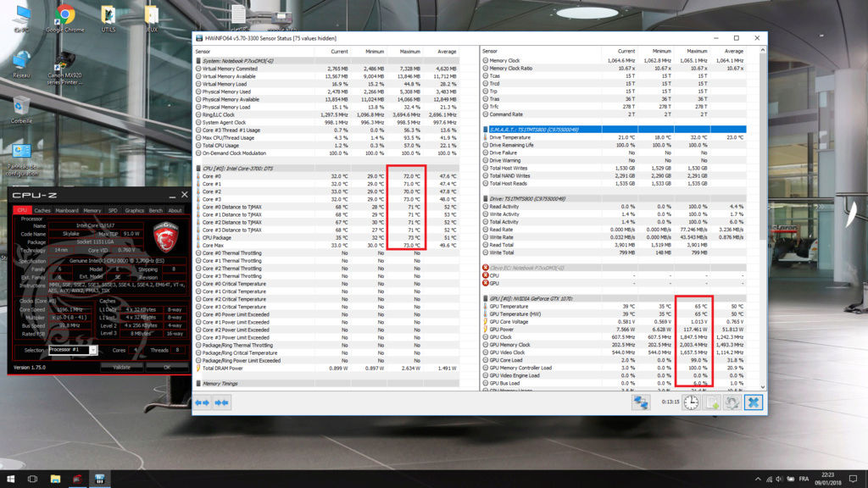This screenshot has height=488, width=868.
Task: Select the GPU [#0]: NVIDIA GeForce GTX 1070 header
Action: [x=614, y=298]
